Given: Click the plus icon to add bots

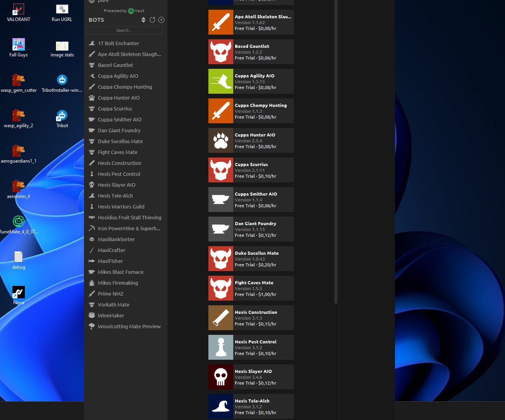Looking at the screenshot, I should [x=161, y=20].
